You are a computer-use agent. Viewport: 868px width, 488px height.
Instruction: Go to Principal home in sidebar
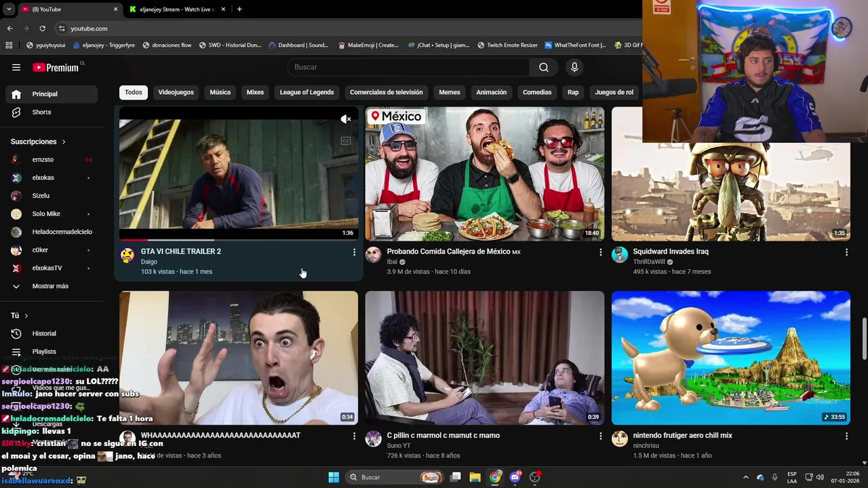pos(52,94)
